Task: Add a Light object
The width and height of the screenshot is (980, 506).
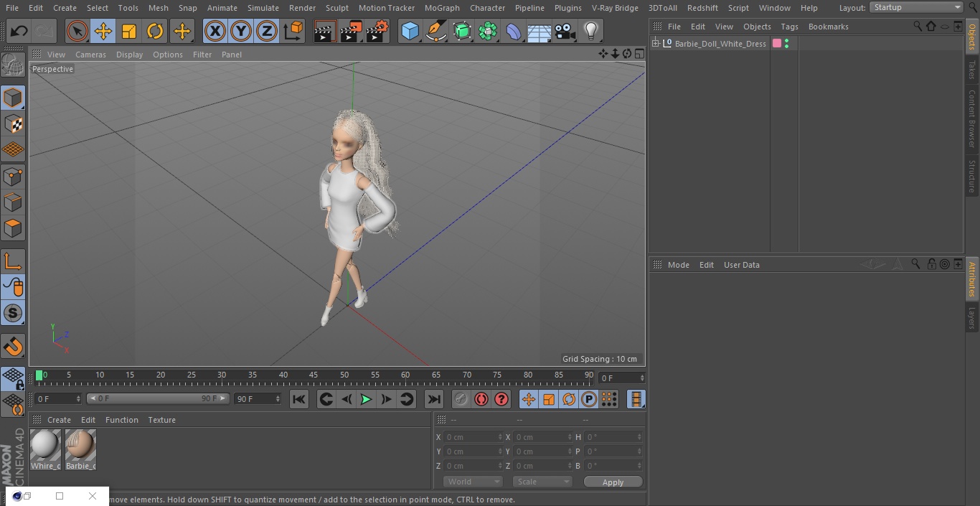Action: click(591, 31)
